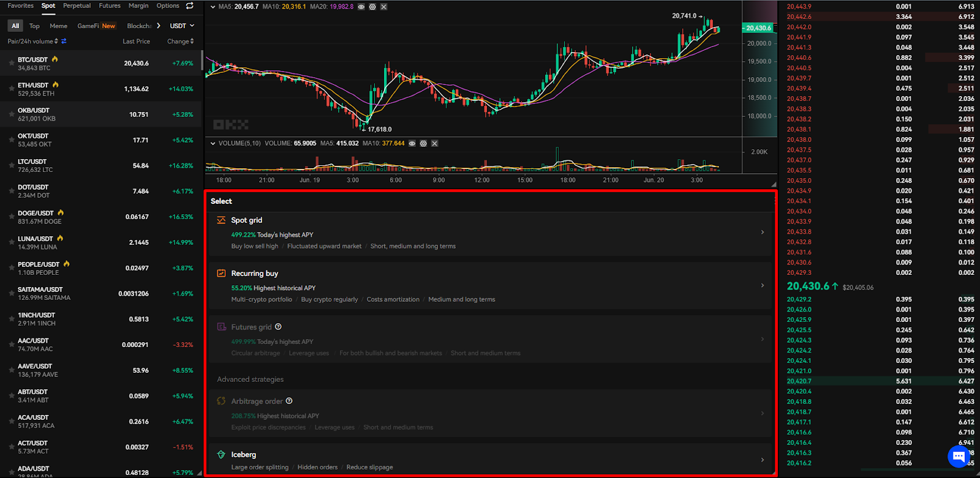Click the Futures grid help icon
This screenshot has width=980, height=478.
[278, 327]
